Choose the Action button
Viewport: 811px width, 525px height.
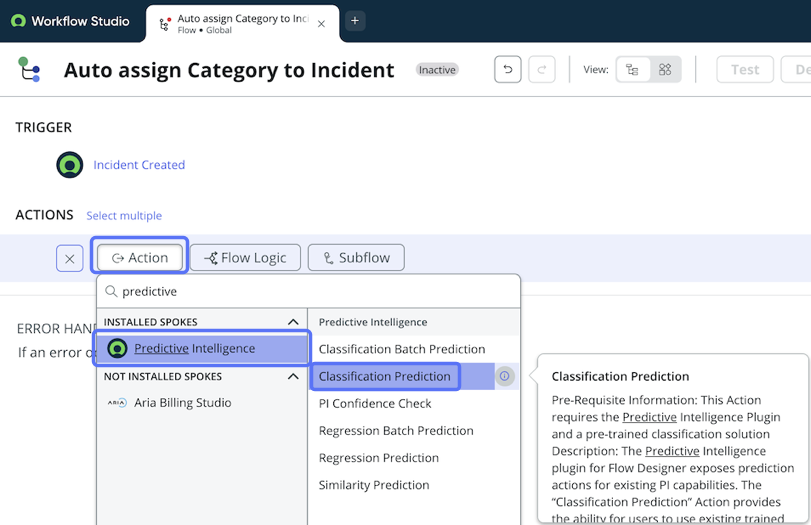point(140,258)
